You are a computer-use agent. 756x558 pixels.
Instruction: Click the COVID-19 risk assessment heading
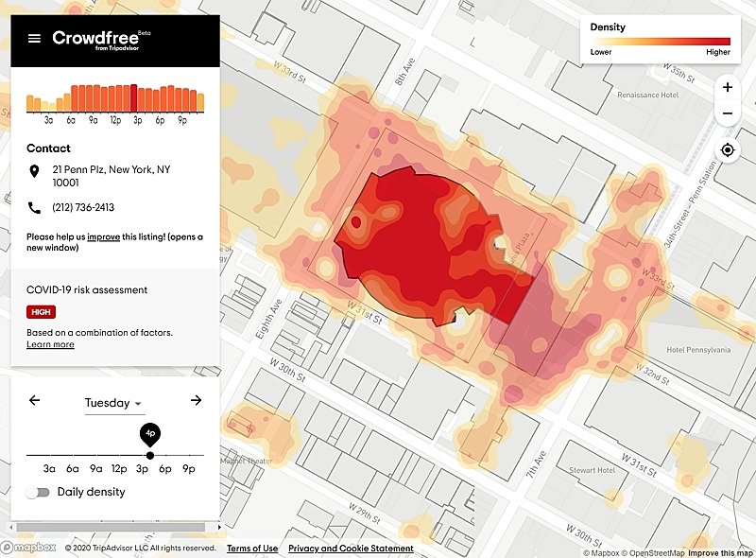tap(87, 290)
